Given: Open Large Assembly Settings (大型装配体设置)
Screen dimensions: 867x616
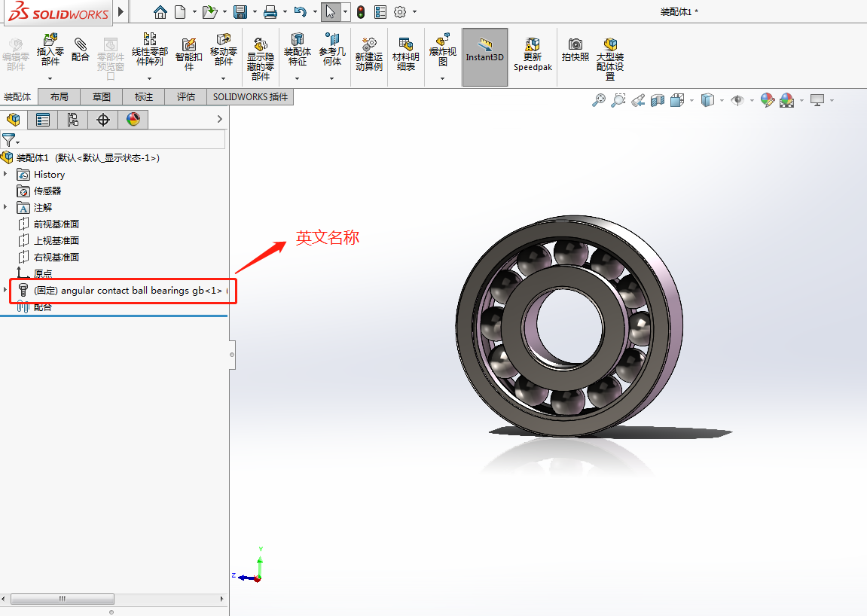Looking at the screenshot, I should tap(610, 58).
